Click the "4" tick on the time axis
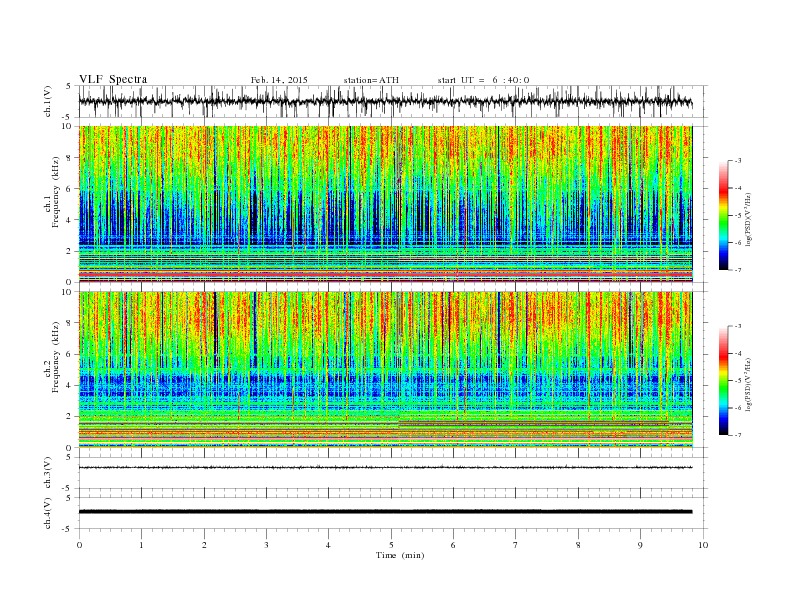 pyautogui.click(x=328, y=545)
